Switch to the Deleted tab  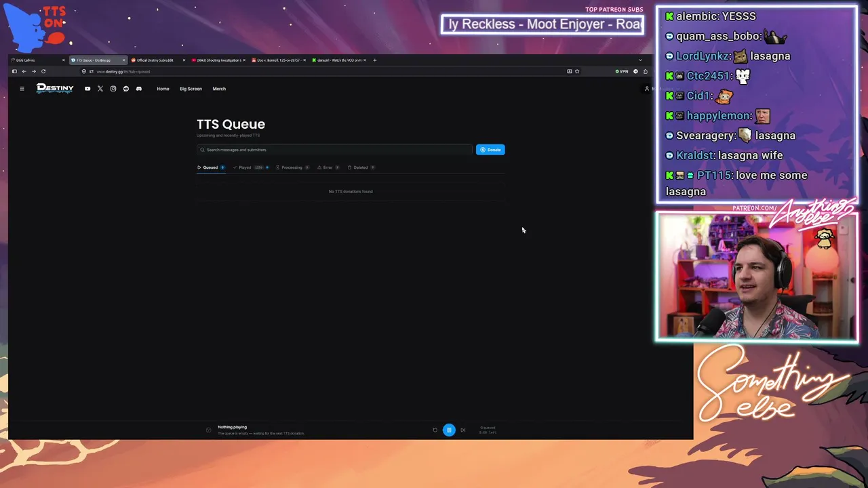pos(361,167)
